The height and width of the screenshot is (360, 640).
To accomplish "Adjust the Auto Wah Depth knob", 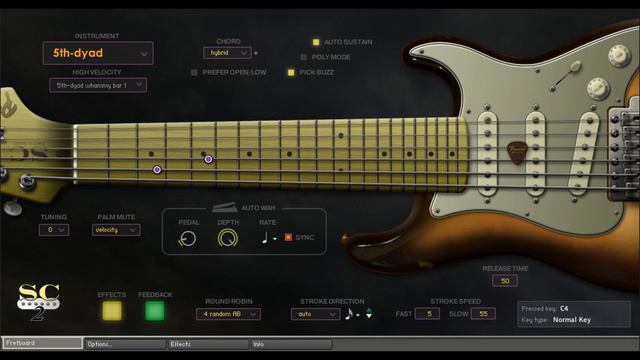I will click(227, 238).
